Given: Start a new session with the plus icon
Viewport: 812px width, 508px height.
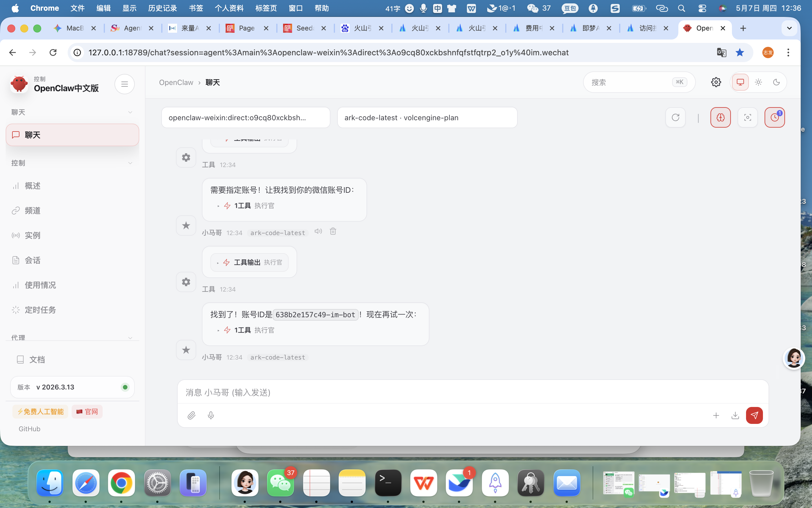Looking at the screenshot, I should (716, 416).
